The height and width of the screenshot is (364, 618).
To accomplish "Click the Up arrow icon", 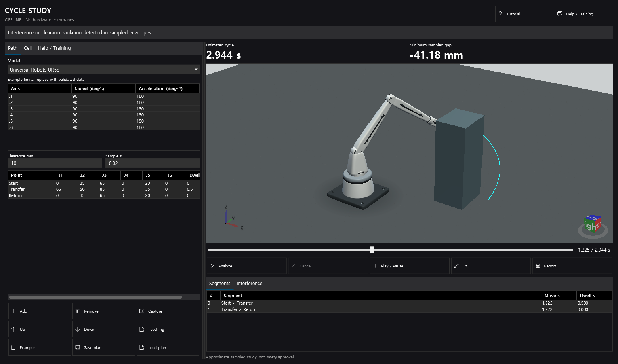I will click(x=13, y=329).
